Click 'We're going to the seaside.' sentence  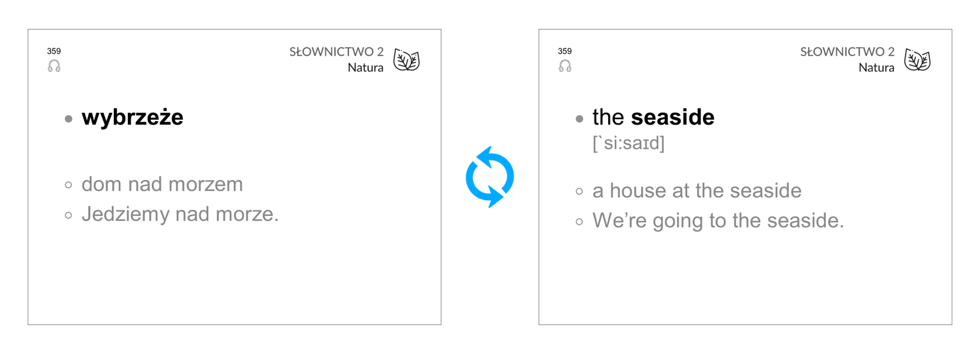pos(718,221)
